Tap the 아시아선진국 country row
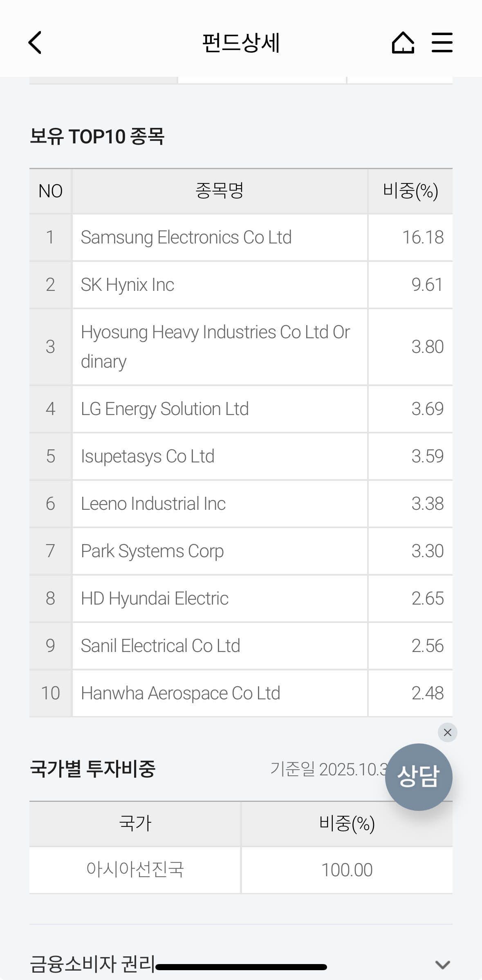 click(x=135, y=870)
